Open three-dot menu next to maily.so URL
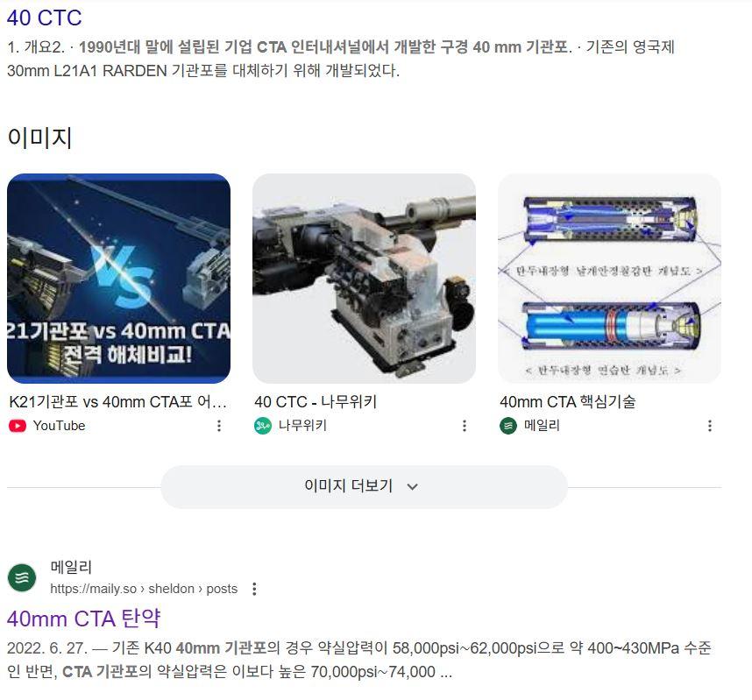Image resolution: width=752 pixels, height=700 pixels. (x=254, y=589)
